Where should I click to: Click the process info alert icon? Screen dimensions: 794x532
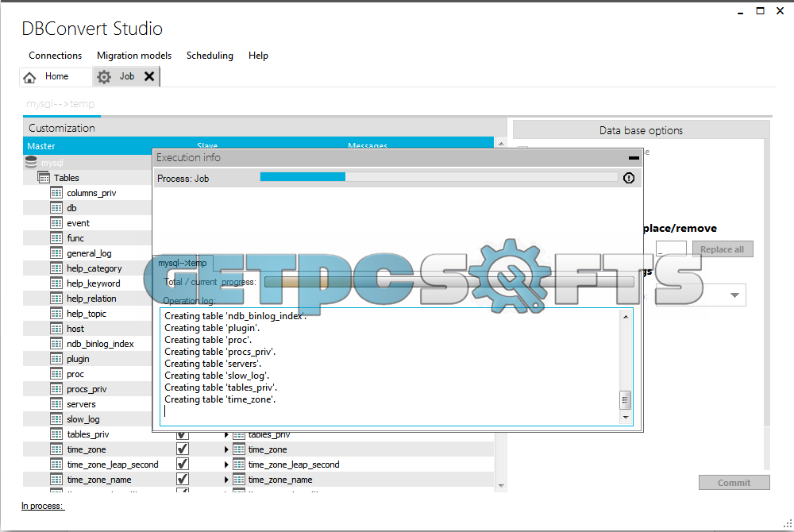(629, 178)
